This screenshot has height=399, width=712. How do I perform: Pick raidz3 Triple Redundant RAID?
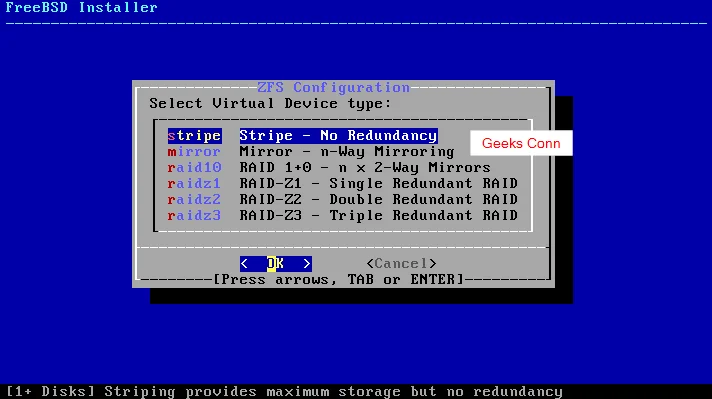[194, 215]
